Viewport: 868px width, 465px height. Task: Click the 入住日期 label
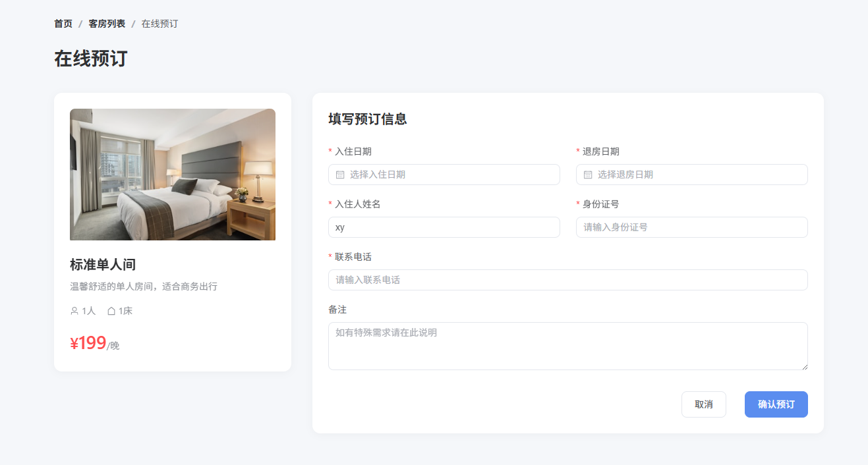353,151
